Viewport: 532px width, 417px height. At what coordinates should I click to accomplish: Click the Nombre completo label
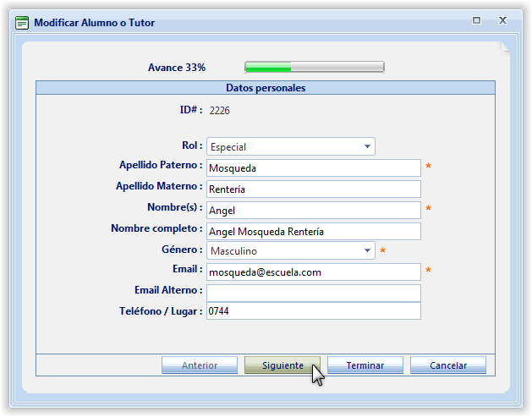(156, 228)
